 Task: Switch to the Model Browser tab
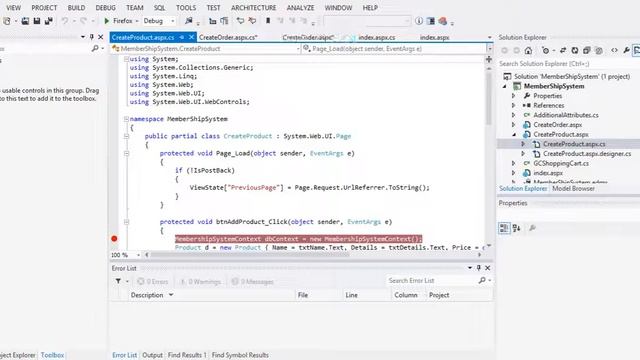tap(573, 189)
